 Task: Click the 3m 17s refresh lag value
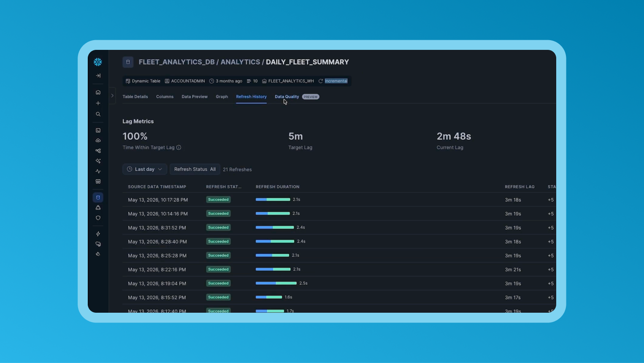pos(513,297)
